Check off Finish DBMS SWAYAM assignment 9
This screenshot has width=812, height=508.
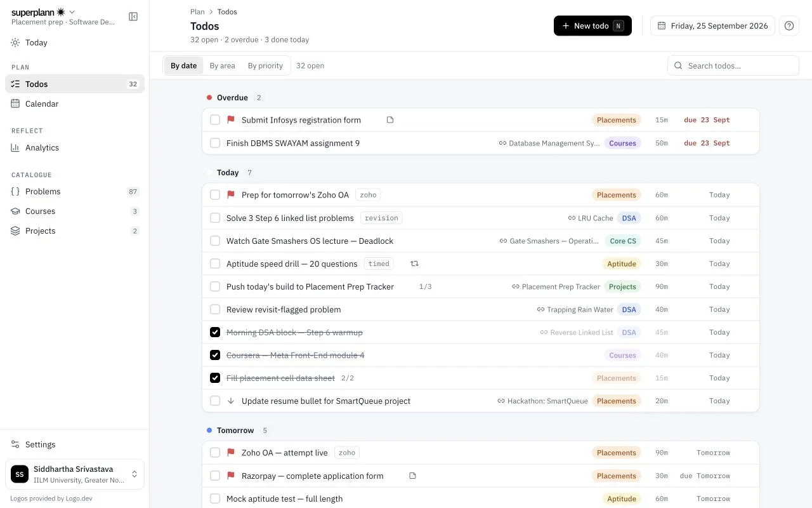pos(215,143)
